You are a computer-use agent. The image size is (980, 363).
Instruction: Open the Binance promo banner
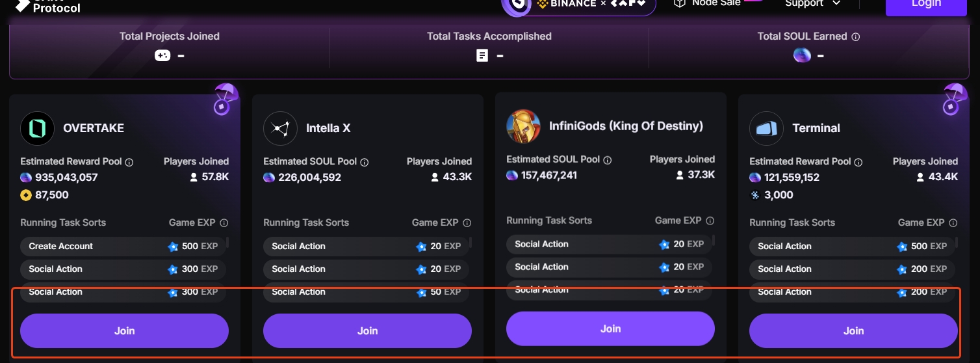(578, 5)
